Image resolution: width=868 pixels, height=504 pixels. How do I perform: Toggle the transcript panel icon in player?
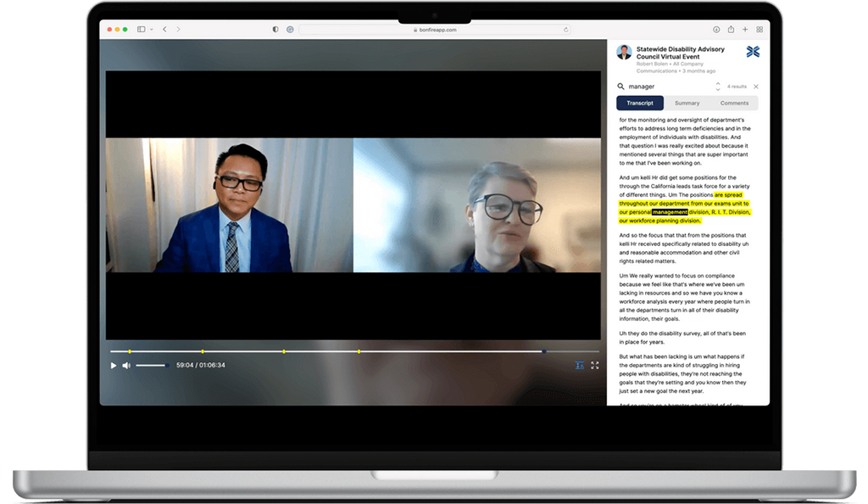pos(580,366)
